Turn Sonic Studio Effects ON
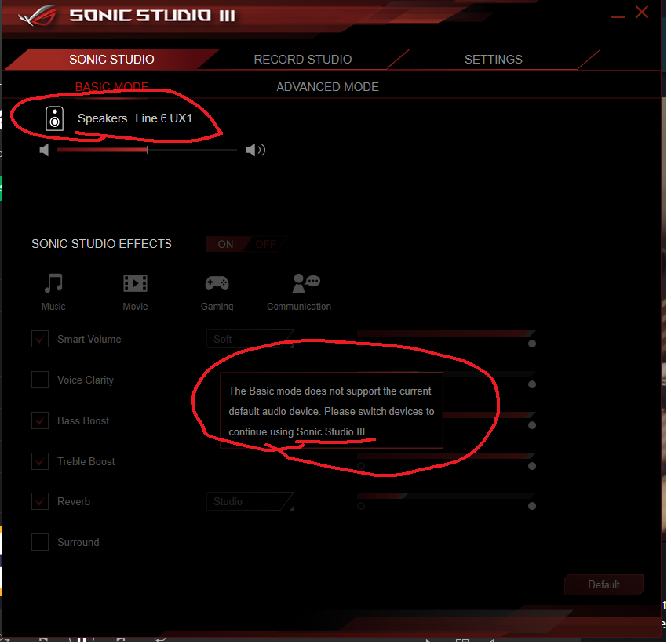The height and width of the screenshot is (644, 671). (225, 245)
